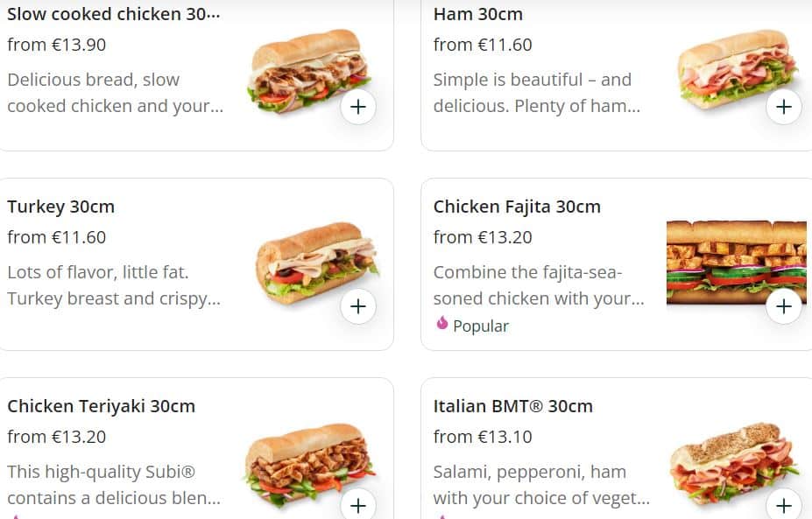Click the from €13.10 Italian BMT price
812x519 pixels.
483,437
